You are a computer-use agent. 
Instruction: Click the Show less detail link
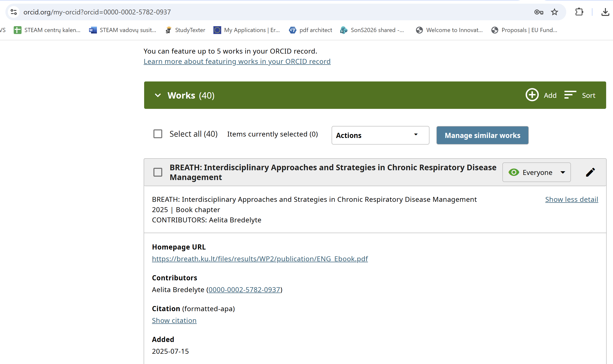point(571,199)
